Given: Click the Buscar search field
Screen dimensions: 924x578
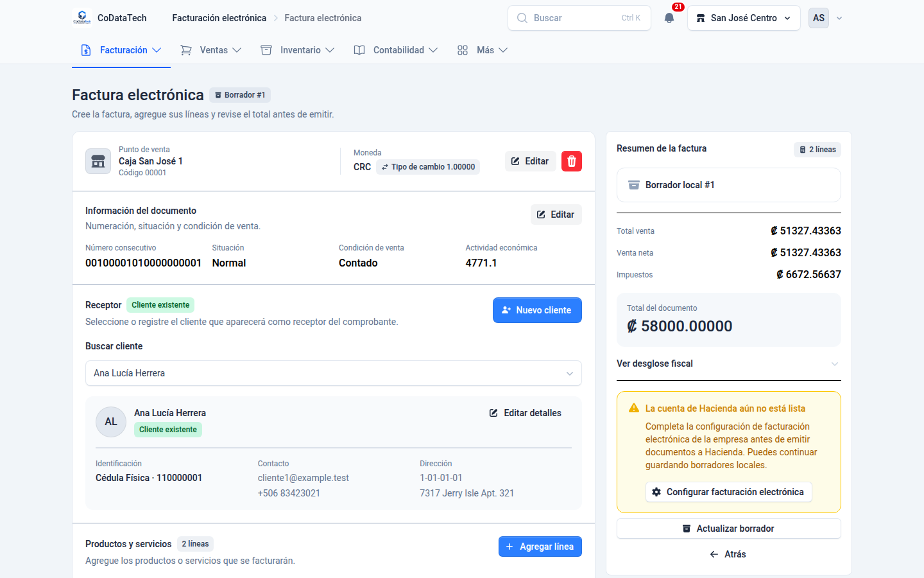Looking at the screenshot, I should point(579,18).
